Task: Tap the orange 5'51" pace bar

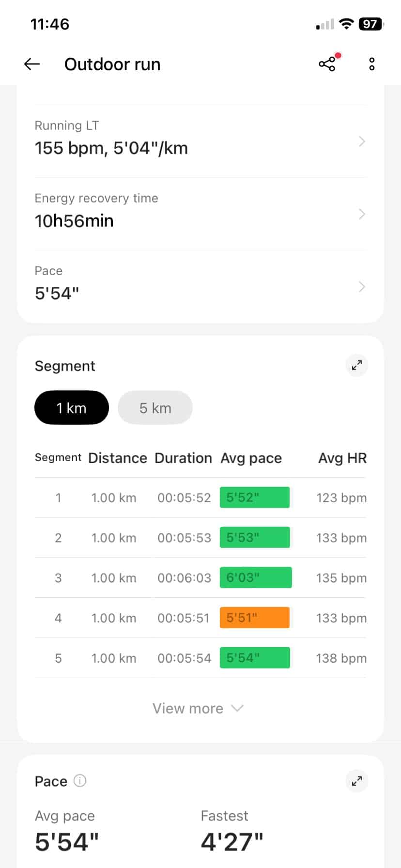Action: click(x=255, y=618)
